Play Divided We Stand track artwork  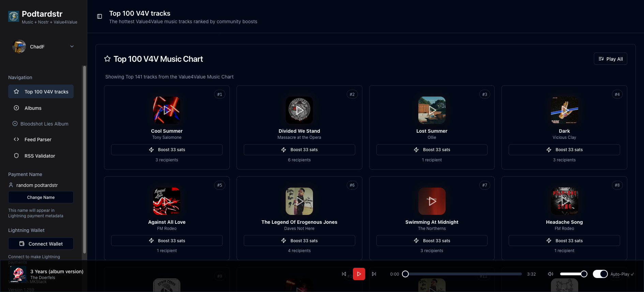point(299,110)
